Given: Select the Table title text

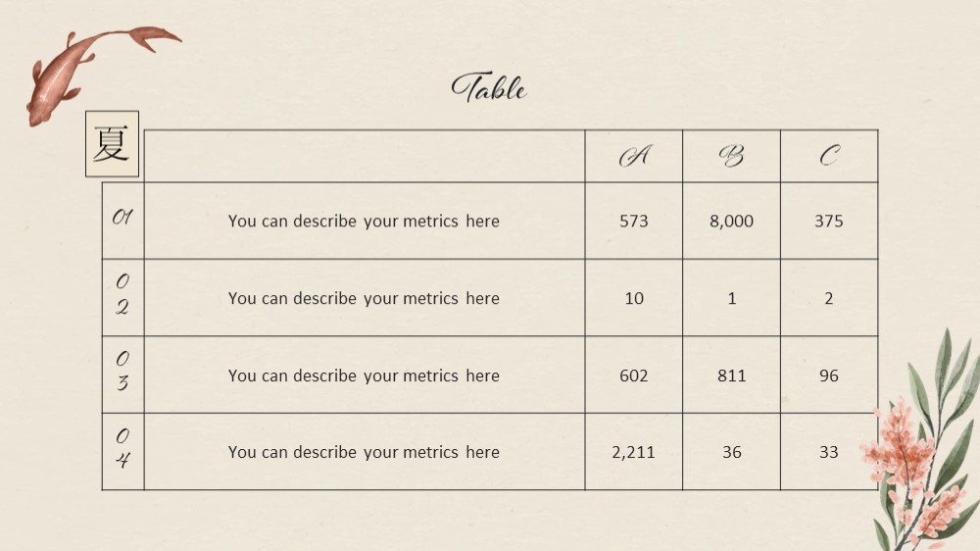Looking at the screenshot, I should point(489,87).
